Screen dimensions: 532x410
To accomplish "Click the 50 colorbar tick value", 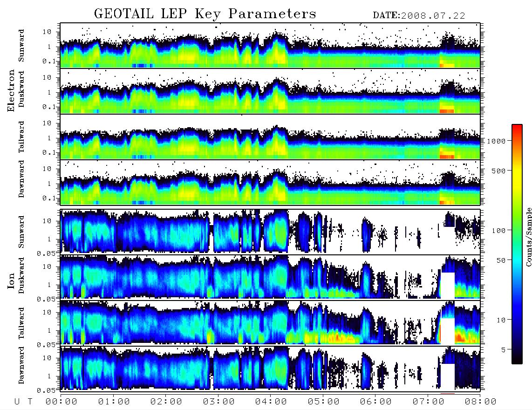I will [501, 260].
